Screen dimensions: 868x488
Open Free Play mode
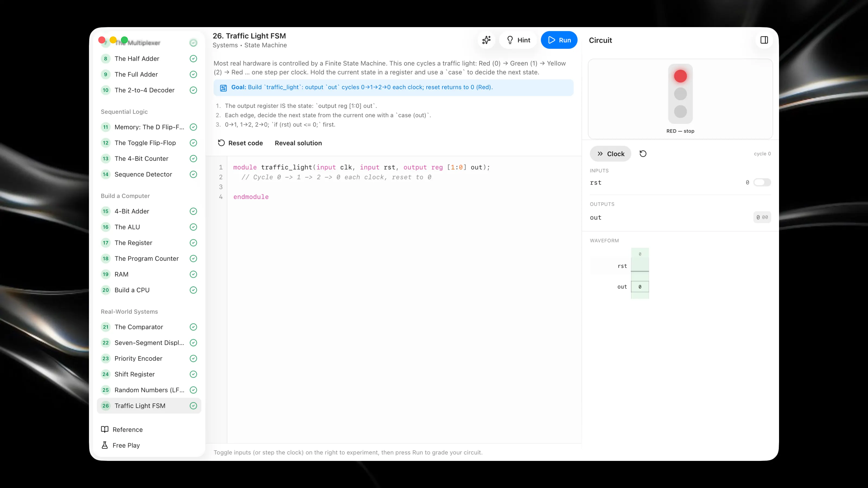pyautogui.click(x=149, y=445)
